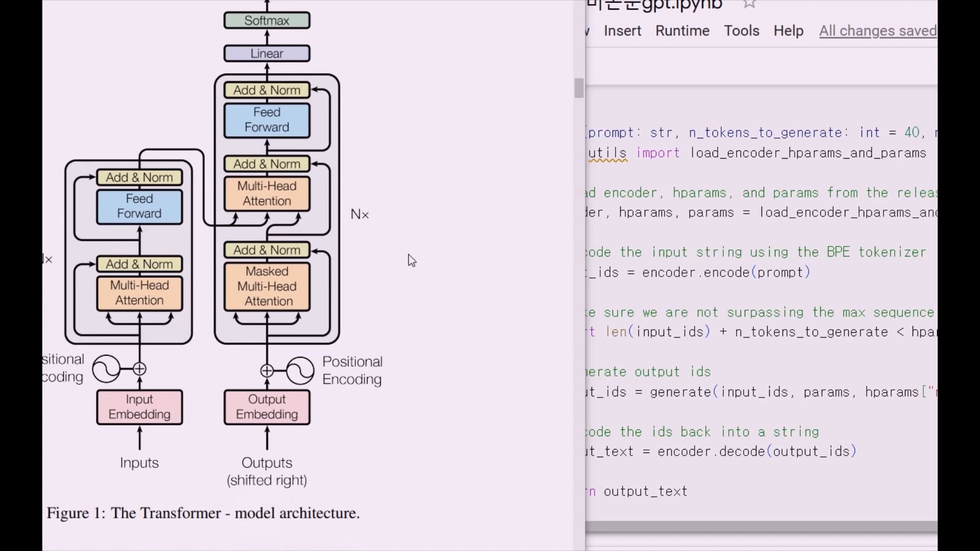Click the notebook cell's horizontal scrollbar
The width and height of the screenshot is (980, 551).
761,527
